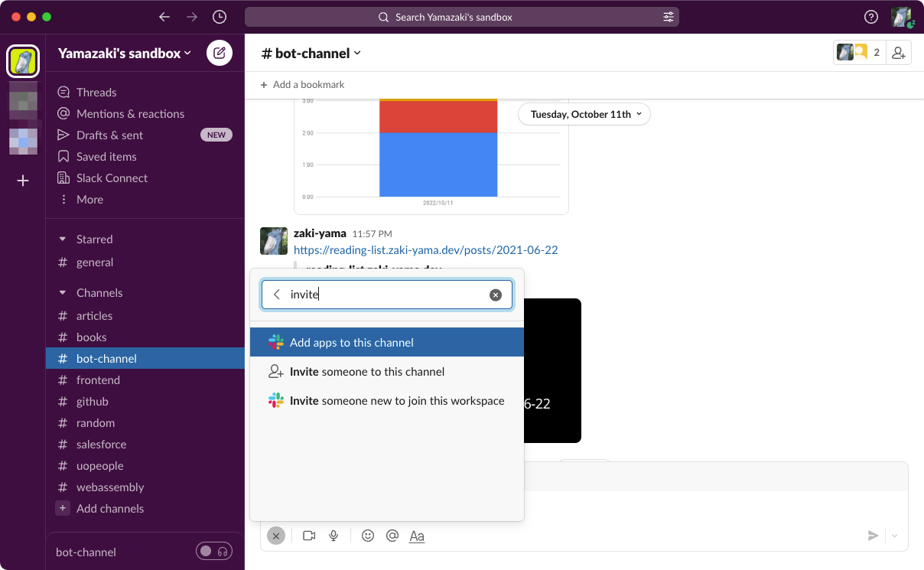Add a workspace with the plus icon
The image size is (924, 570).
tap(23, 181)
